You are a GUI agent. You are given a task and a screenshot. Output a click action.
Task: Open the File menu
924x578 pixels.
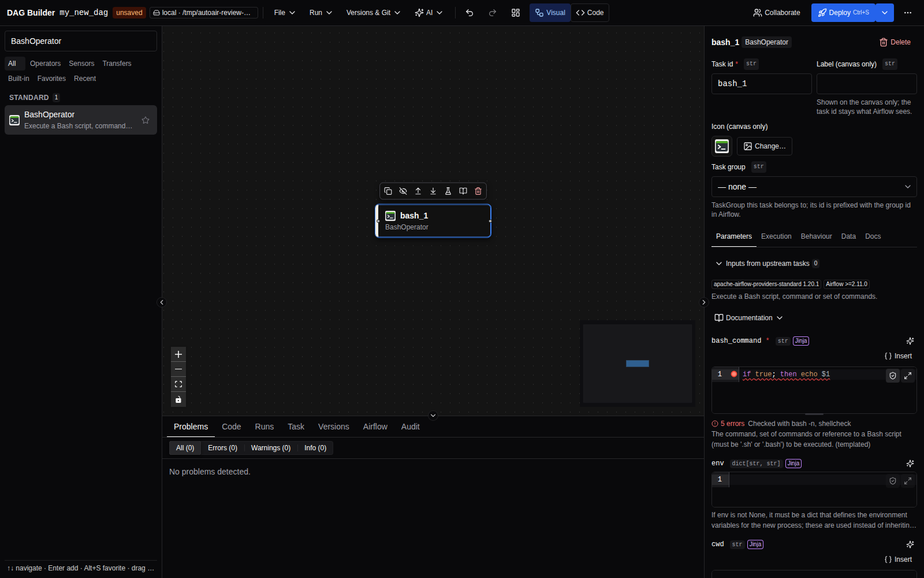coord(285,13)
